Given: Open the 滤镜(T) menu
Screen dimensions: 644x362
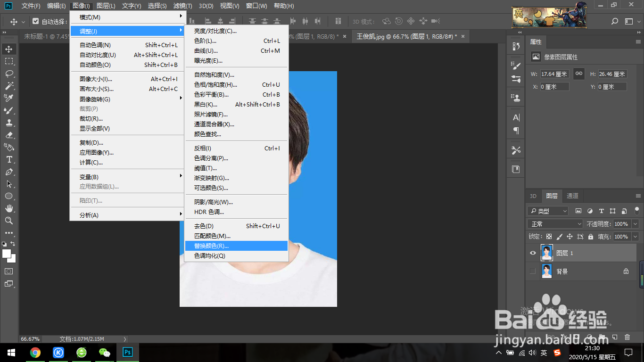Looking at the screenshot, I should tap(182, 6).
